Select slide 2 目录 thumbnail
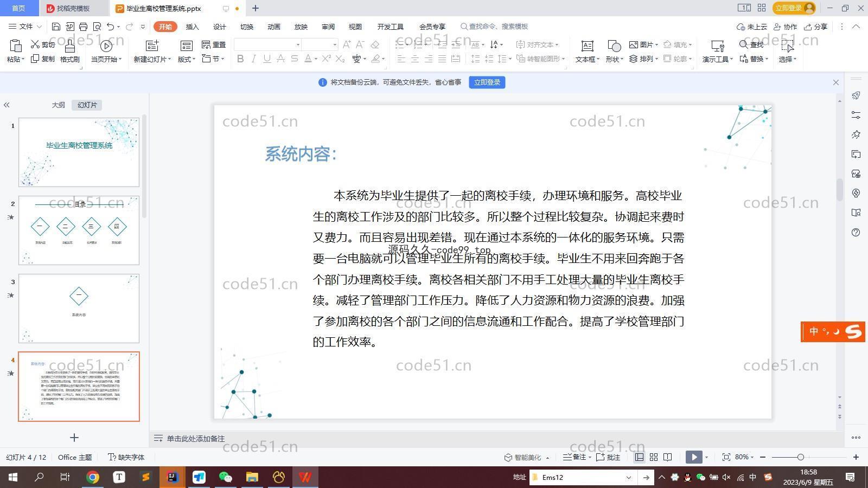This screenshot has width=868, height=488. (x=79, y=230)
